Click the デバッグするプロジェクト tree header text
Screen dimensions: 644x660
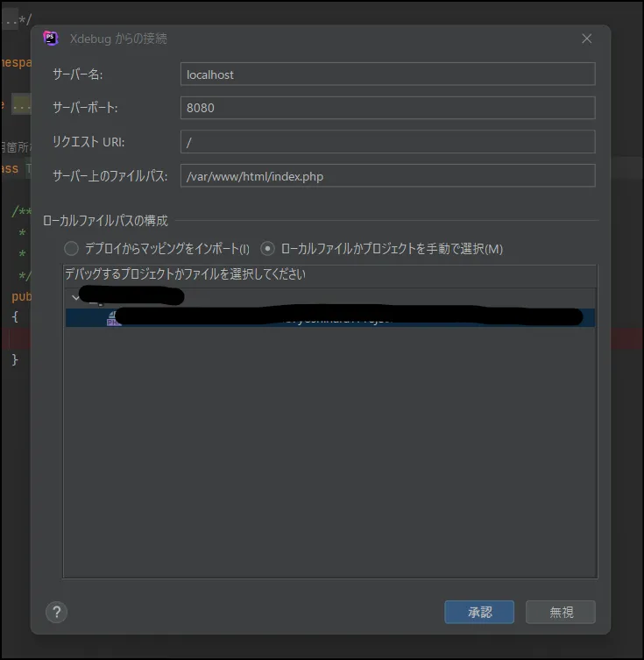(185, 274)
